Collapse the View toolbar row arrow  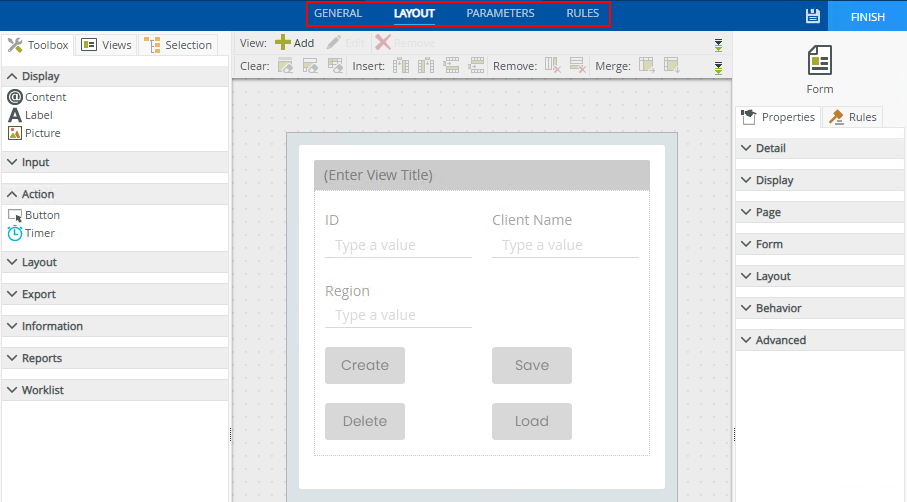pos(718,45)
